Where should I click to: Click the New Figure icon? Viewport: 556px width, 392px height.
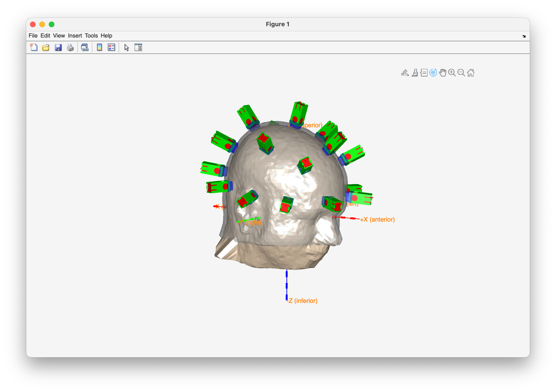click(x=34, y=48)
